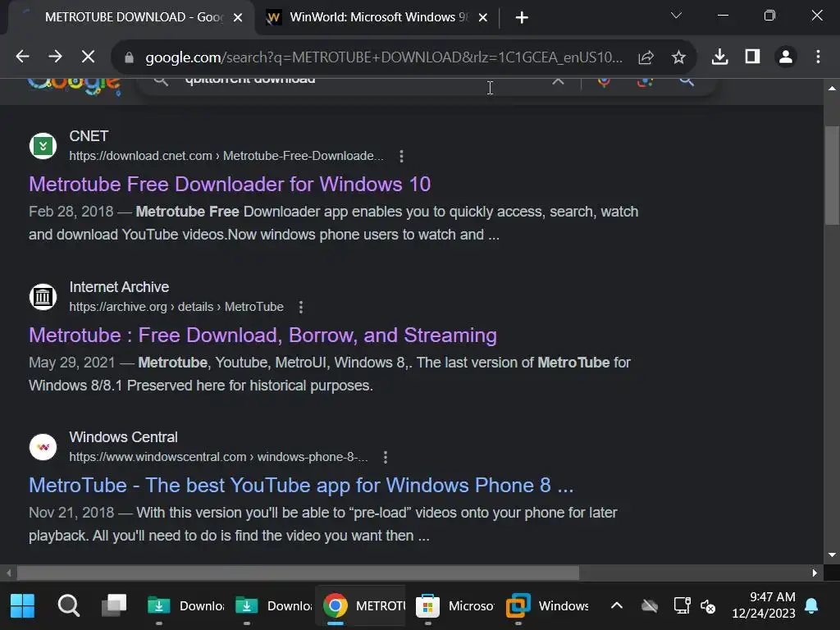840x630 pixels.
Task: Toggle Chrome side panel icon
Action: pyautogui.click(x=753, y=57)
